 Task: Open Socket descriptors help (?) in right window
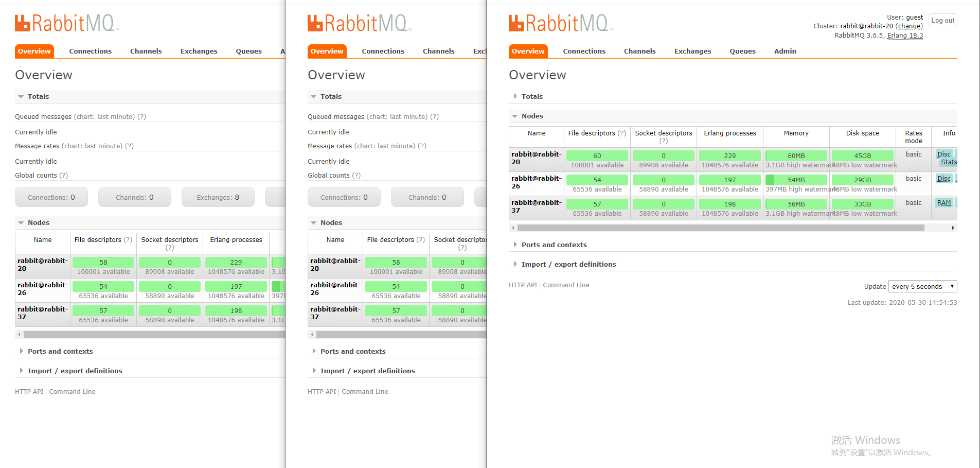[664, 141]
